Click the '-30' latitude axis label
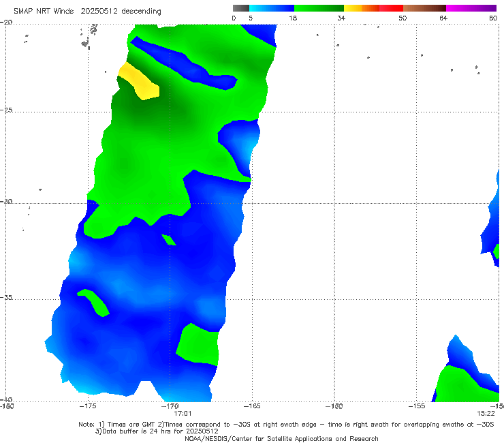The width and height of the screenshot is (504, 443). click(x=6, y=201)
